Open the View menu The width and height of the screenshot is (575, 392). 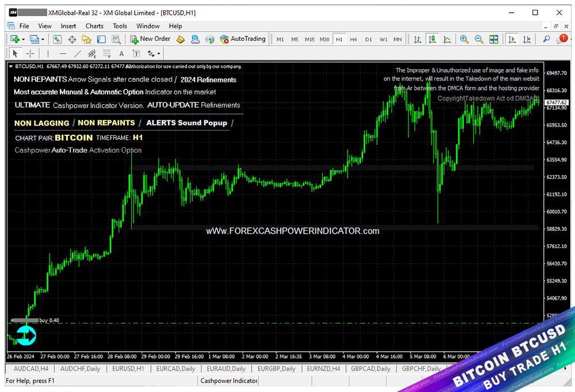(x=45, y=26)
